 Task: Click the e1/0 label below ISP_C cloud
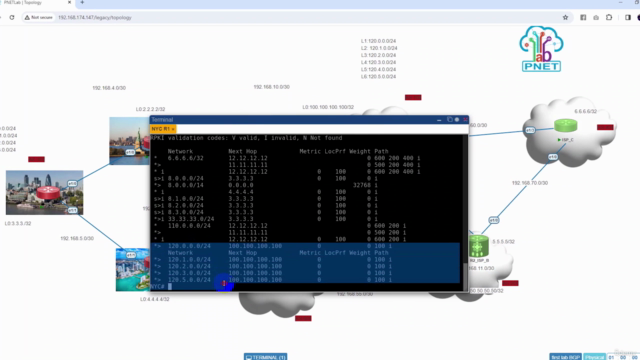[553, 157]
